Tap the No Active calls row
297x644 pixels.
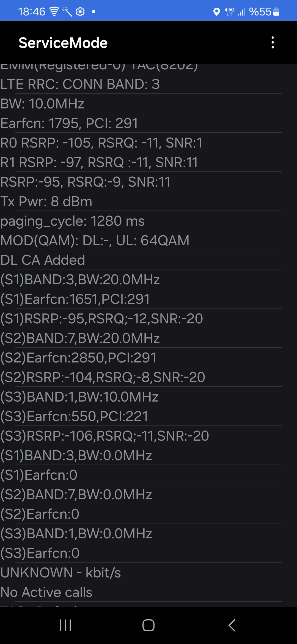coord(141,592)
